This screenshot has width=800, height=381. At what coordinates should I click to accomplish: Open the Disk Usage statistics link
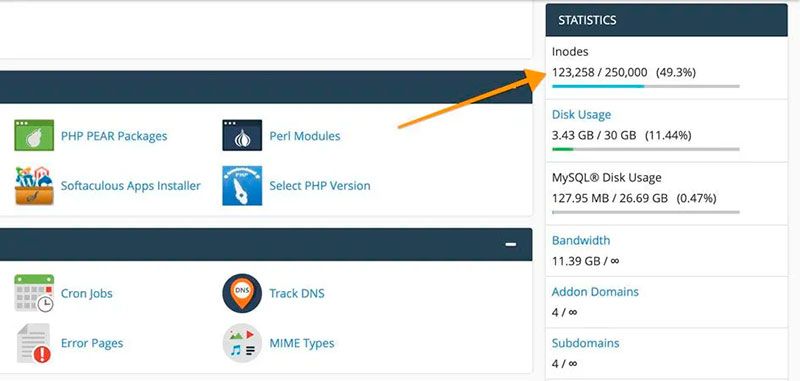581,115
